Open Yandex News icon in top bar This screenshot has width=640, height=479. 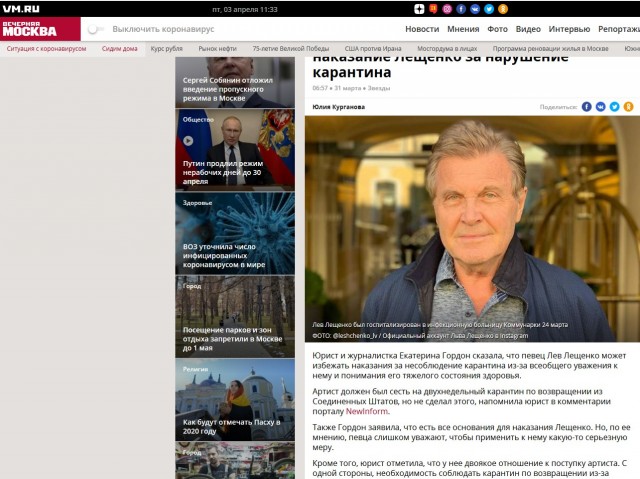point(433,9)
